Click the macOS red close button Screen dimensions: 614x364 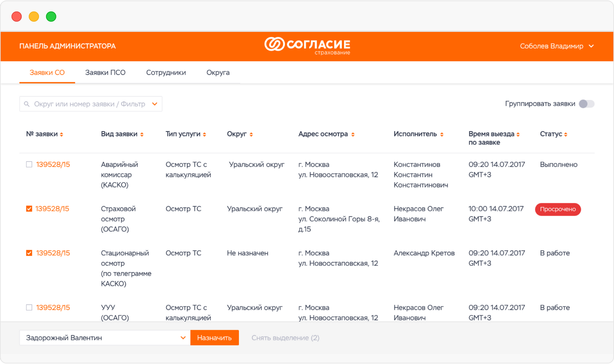click(x=17, y=17)
